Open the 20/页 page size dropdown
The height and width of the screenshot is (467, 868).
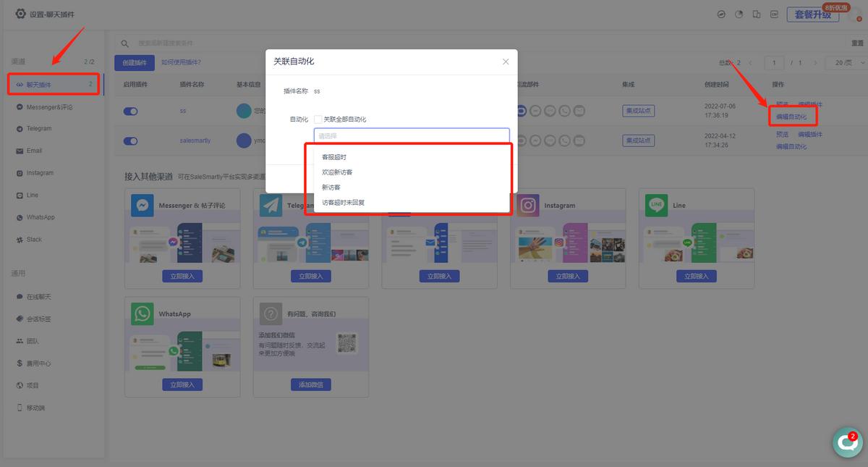pos(843,63)
